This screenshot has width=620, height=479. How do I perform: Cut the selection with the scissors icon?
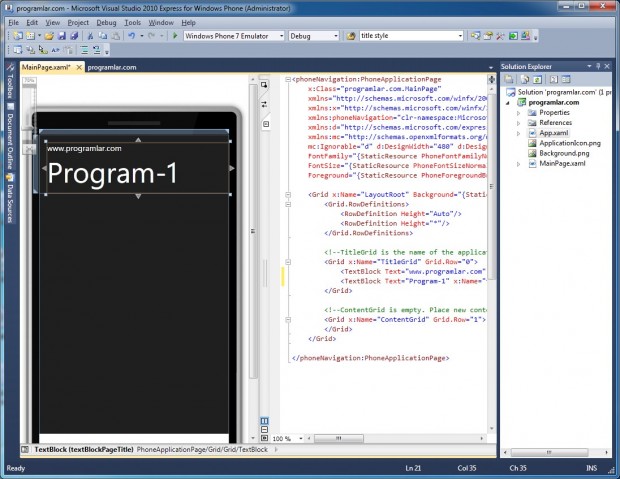pyautogui.click(x=90, y=36)
